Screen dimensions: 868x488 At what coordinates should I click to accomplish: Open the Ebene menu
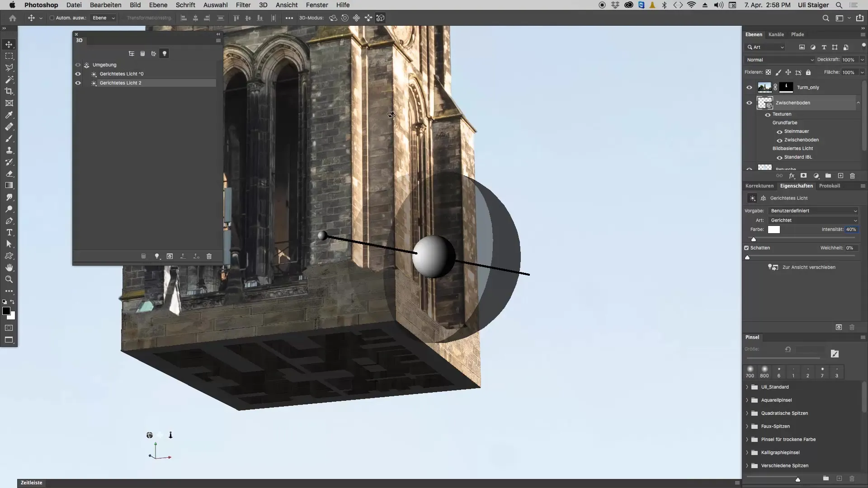pos(158,5)
